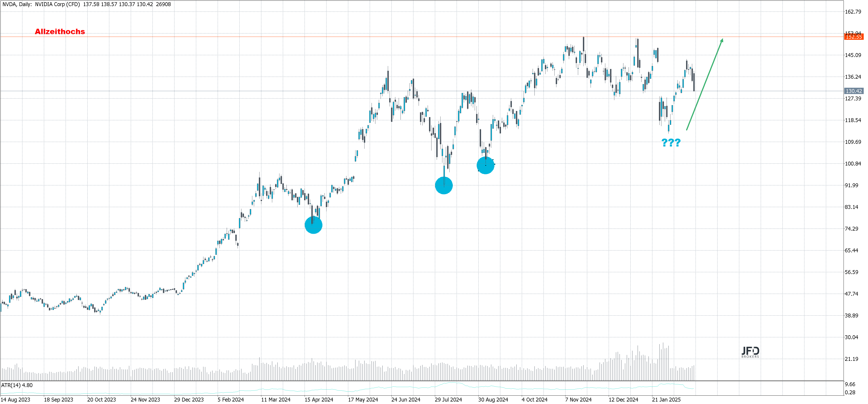Click the blue circle at the August 2024 low
The height and width of the screenshot is (404, 868).
tap(444, 186)
